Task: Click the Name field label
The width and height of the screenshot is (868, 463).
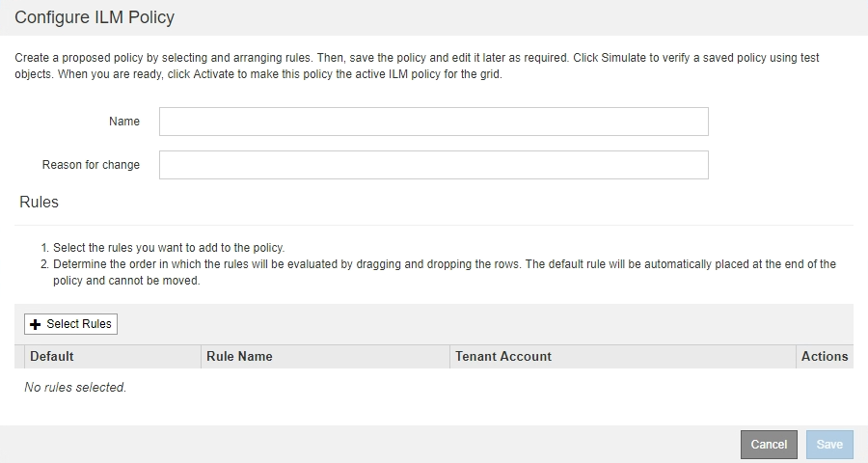Action: [x=124, y=122]
